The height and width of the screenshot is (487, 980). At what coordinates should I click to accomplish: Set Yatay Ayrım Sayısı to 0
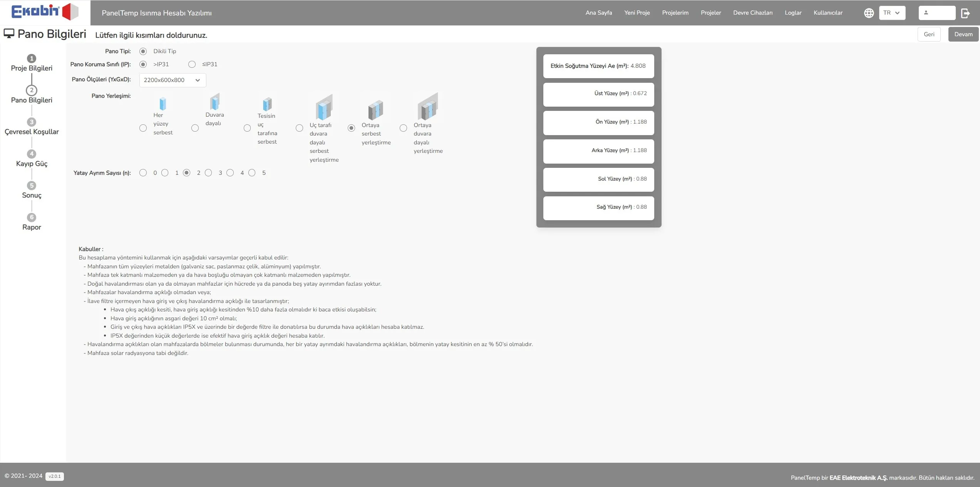143,173
